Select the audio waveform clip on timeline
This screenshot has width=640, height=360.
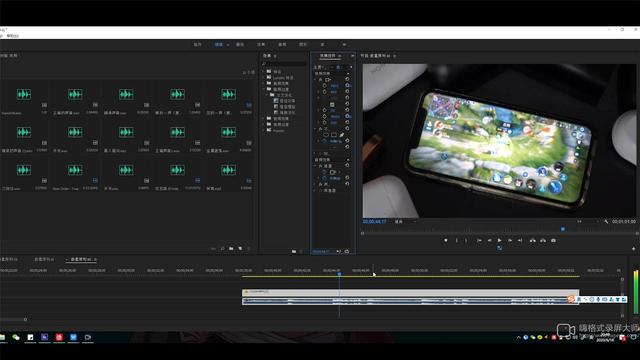(x=410, y=301)
